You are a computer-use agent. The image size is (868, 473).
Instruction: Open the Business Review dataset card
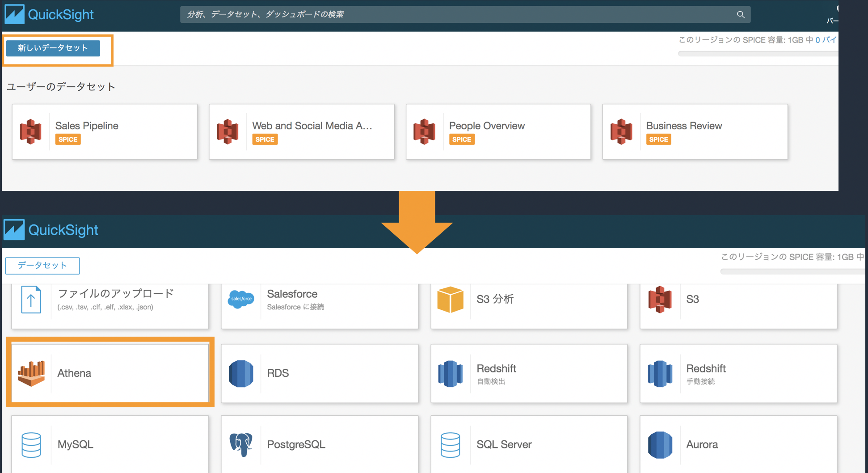(695, 132)
